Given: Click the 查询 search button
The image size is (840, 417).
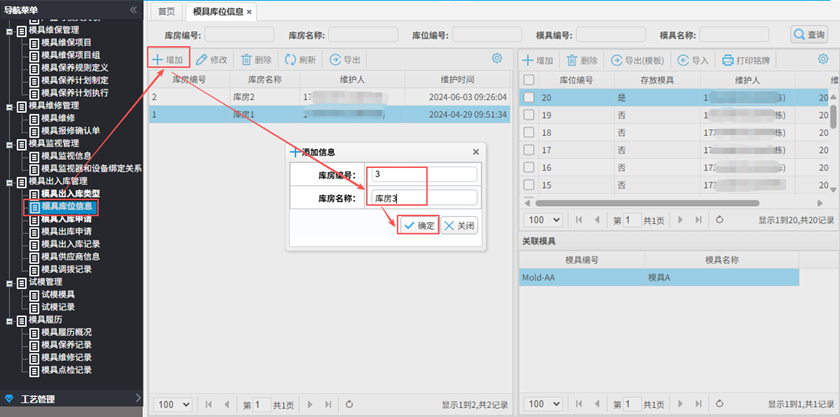Looking at the screenshot, I should click(x=808, y=34).
